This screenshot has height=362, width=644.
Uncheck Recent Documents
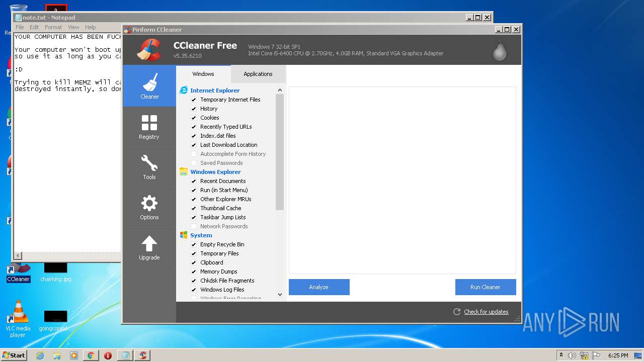[x=194, y=181]
